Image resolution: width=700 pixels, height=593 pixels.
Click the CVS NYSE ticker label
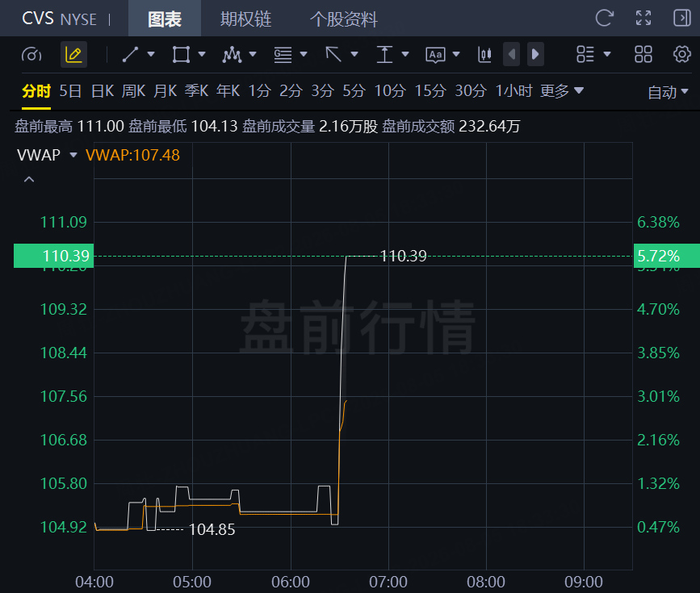(60, 19)
